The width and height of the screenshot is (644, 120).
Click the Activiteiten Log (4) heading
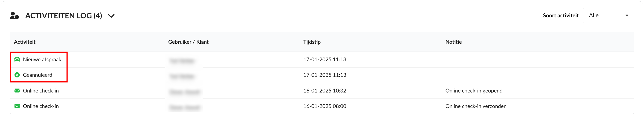pos(63,16)
